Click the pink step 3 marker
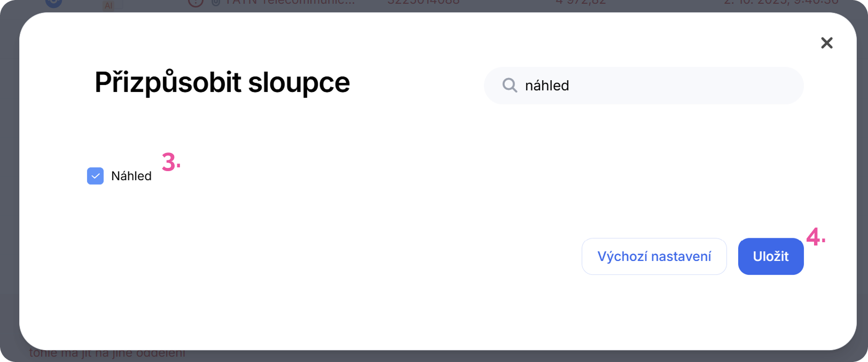Screen dimensions: 868x362 coord(171,162)
